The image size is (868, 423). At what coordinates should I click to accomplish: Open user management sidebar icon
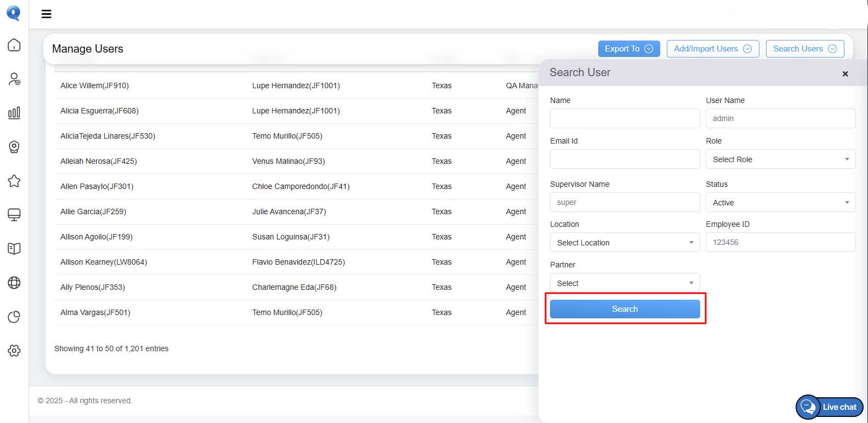(x=14, y=79)
